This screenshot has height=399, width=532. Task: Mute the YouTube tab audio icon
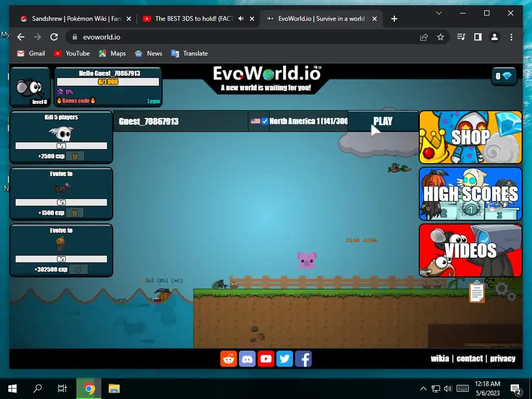[241, 19]
